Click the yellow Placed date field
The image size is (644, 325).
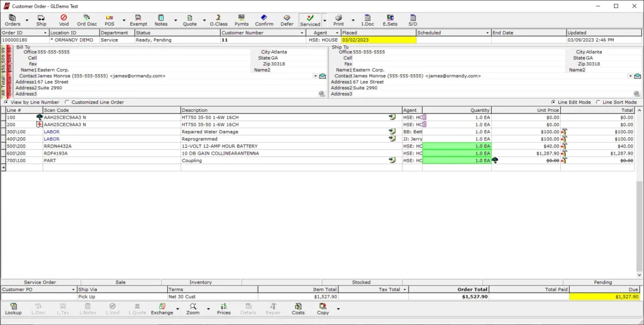click(378, 40)
